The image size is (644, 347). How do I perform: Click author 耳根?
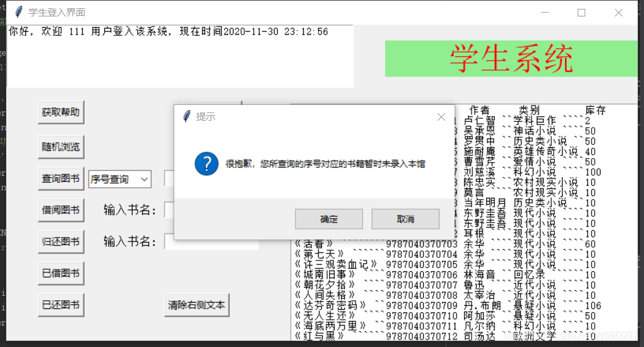(x=474, y=233)
